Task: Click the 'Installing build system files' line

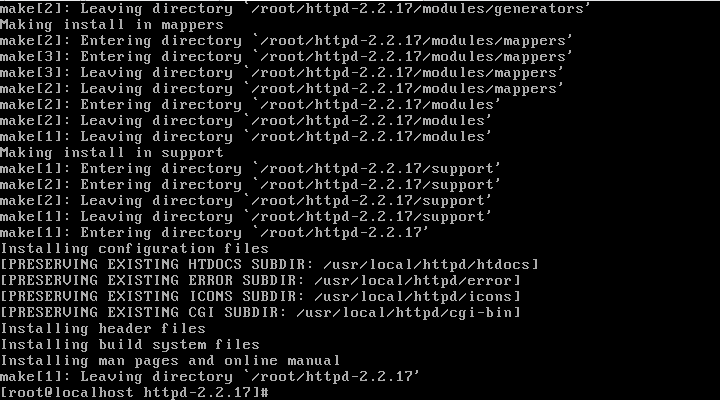Action: (130, 345)
